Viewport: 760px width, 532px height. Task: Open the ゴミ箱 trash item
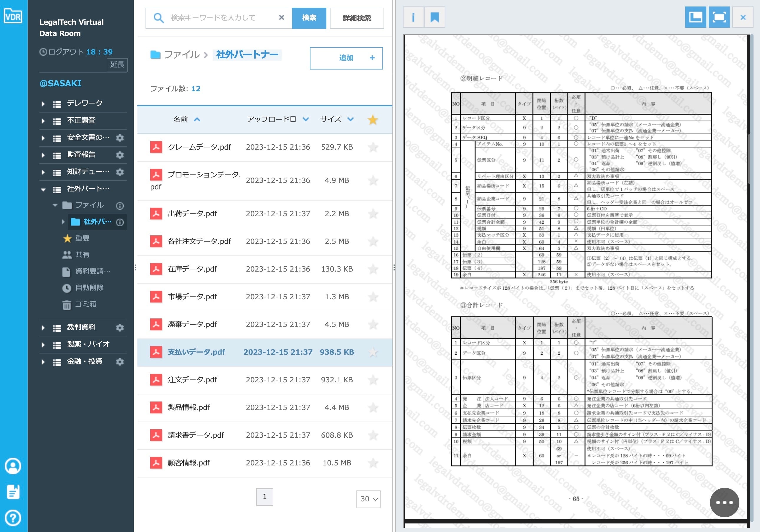[85, 304]
